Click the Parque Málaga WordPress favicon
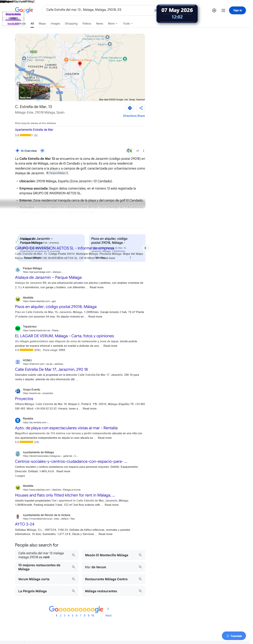Screen dimensions: 253x644 (18, 270)
